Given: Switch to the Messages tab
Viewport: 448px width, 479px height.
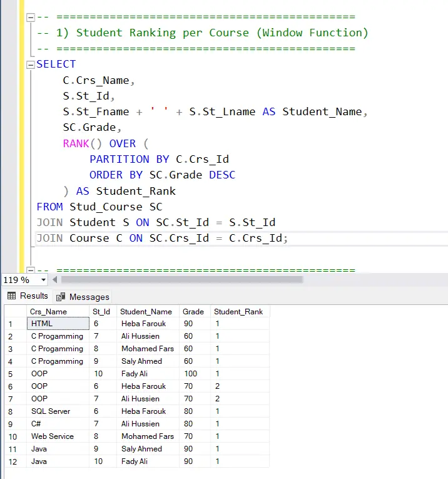Looking at the screenshot, I should 83,297.
